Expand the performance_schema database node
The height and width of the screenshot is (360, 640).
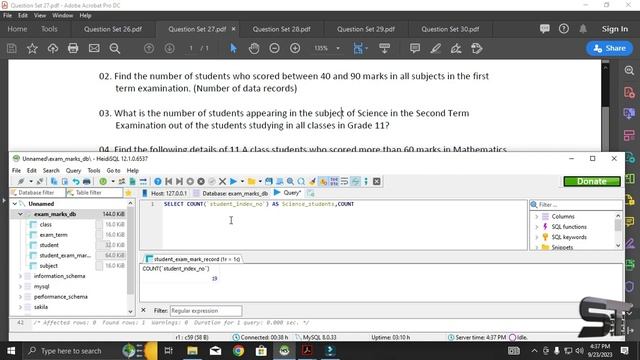pos(20,297)
